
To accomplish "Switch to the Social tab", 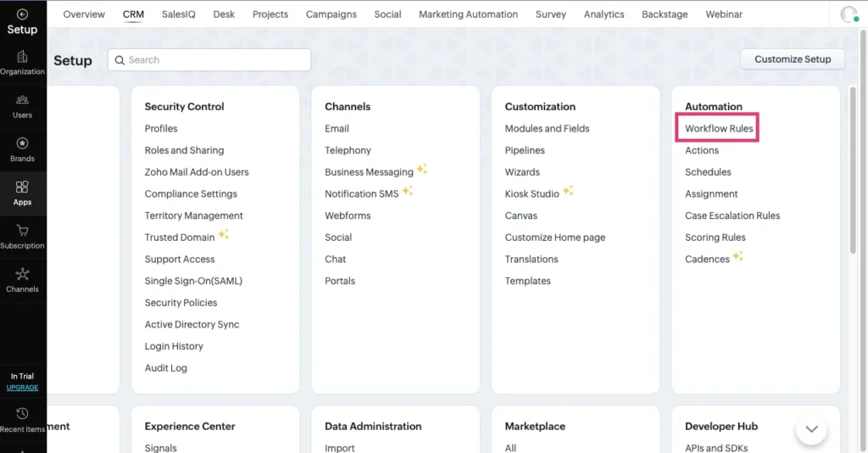I will (387, 14).
